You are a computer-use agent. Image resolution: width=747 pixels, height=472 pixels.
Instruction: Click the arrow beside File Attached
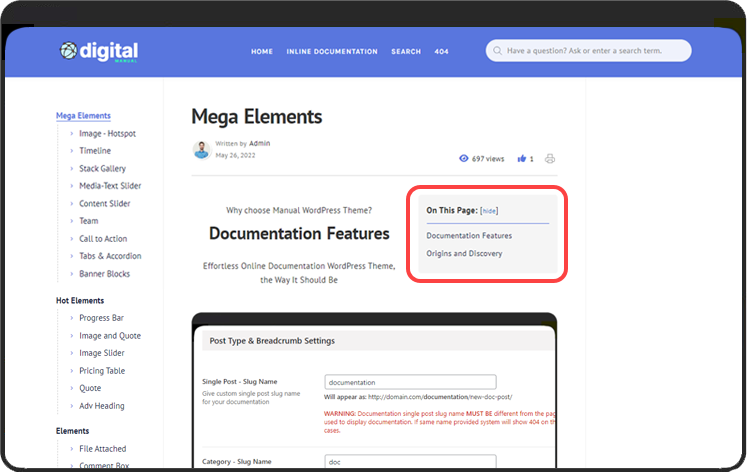click(x=71, y=449)
